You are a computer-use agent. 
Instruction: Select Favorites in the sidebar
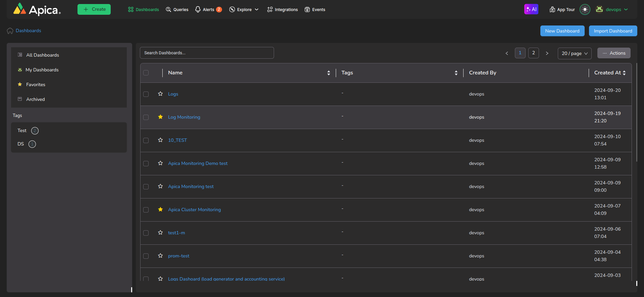36,84
